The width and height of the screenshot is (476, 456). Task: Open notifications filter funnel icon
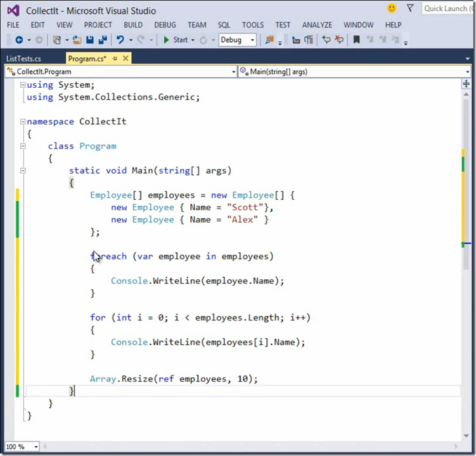tap(410, 9)
